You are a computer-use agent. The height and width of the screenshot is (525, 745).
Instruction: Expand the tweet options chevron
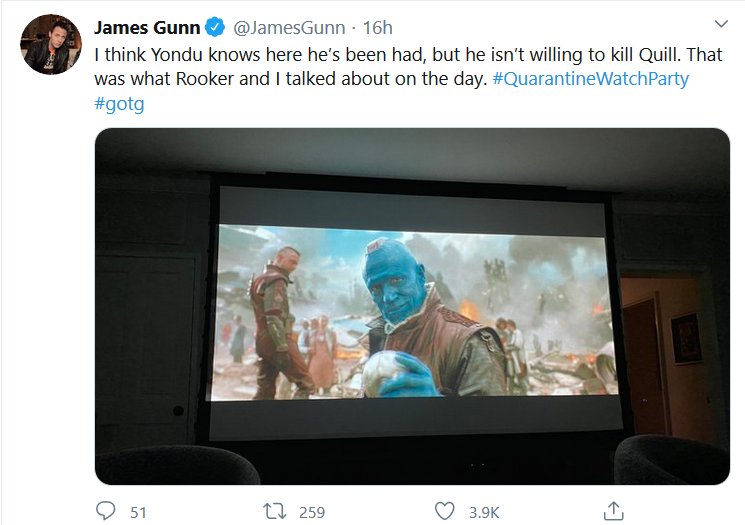point(720,24)
